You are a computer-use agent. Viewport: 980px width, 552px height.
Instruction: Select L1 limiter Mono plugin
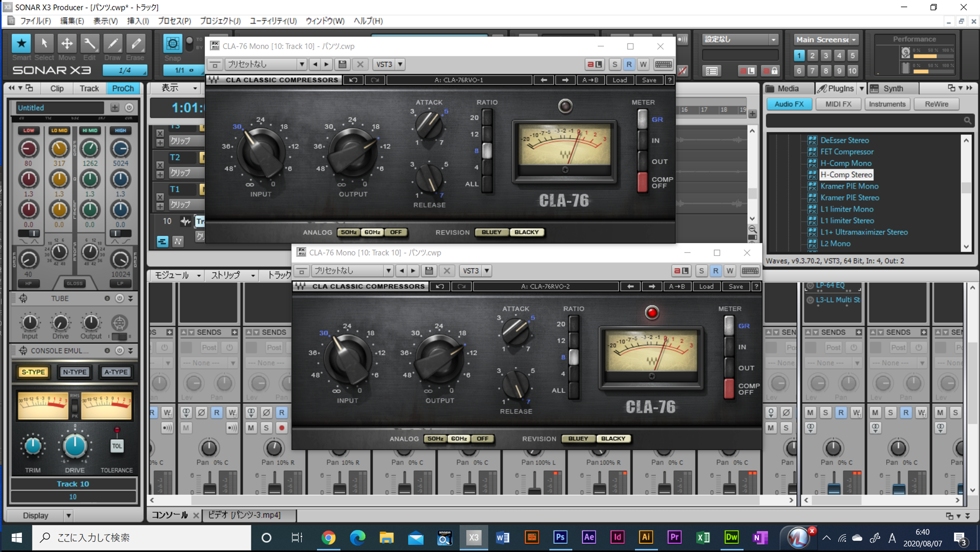[x=846, y=209]
